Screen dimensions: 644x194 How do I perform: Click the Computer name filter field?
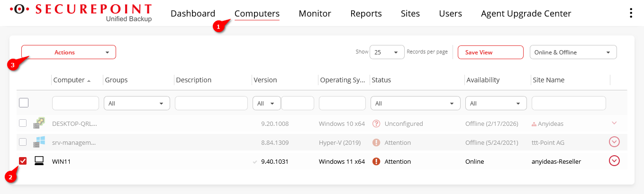[x=75, y=103]
